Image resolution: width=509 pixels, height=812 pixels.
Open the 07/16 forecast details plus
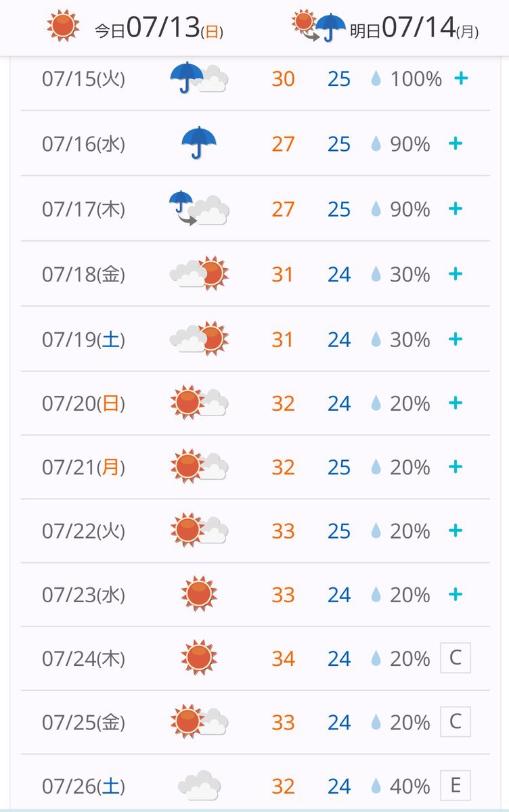(456, 143)
